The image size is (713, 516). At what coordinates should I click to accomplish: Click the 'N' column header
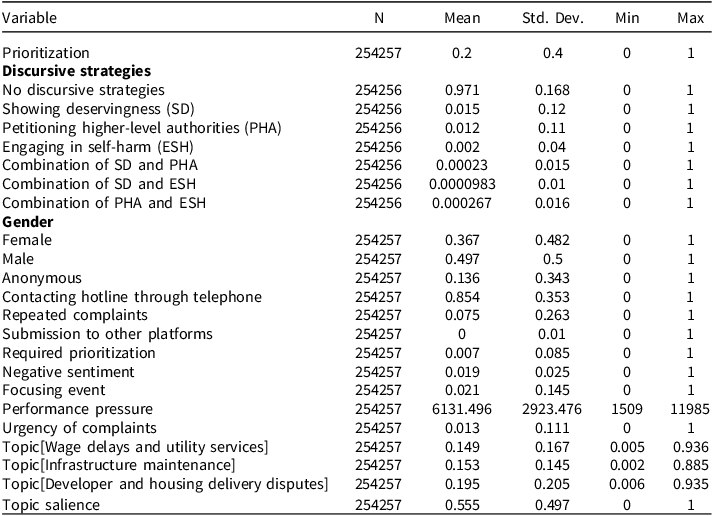[379, 18]
